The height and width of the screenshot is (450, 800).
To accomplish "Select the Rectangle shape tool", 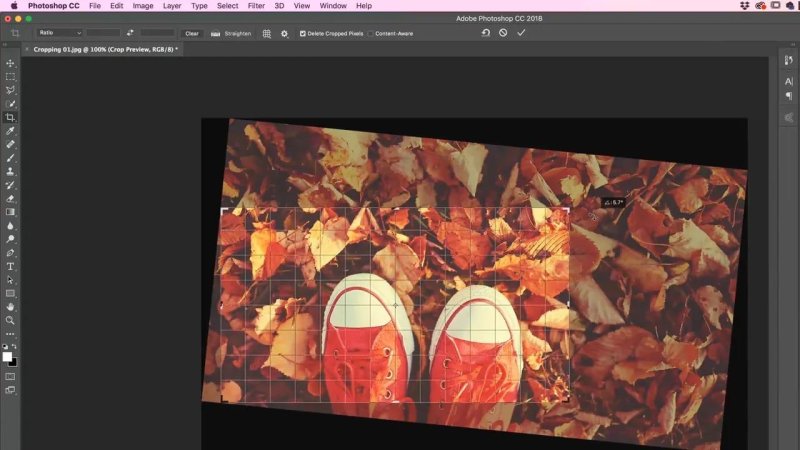I will tap(10, 293).
